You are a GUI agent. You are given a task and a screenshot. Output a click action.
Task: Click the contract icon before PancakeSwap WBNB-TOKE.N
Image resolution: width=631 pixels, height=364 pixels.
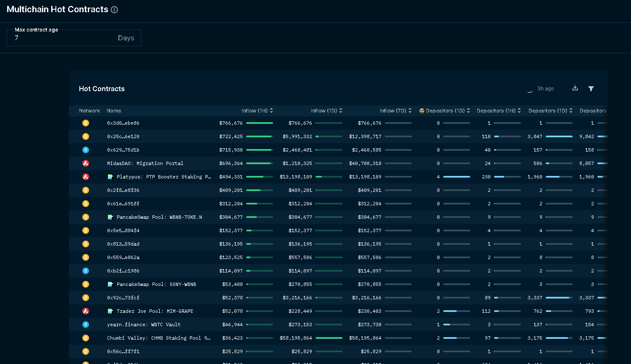click(110, 217)
